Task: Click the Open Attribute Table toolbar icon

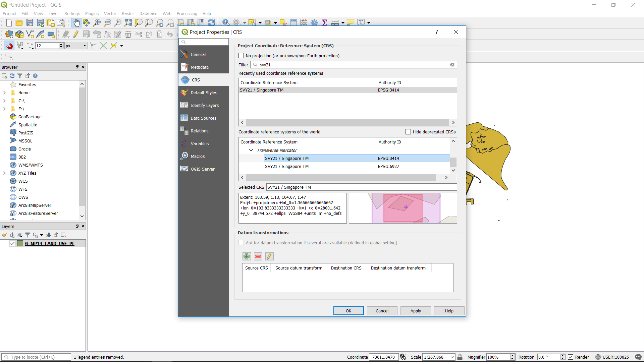Action: 293,22
